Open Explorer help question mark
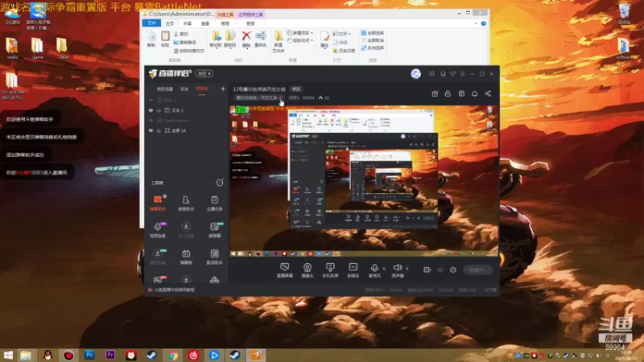 (x=484, y=23)
